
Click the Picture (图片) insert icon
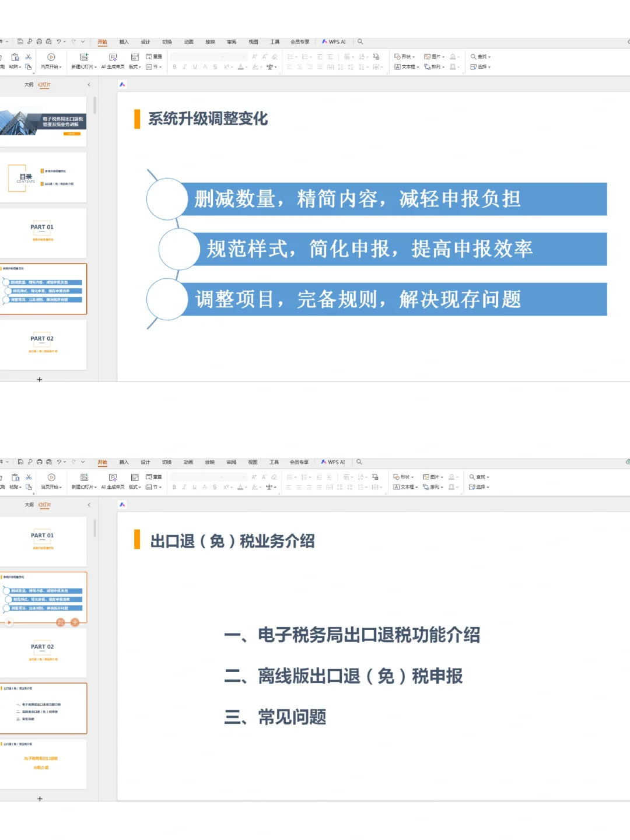click(x=428, y=56)
